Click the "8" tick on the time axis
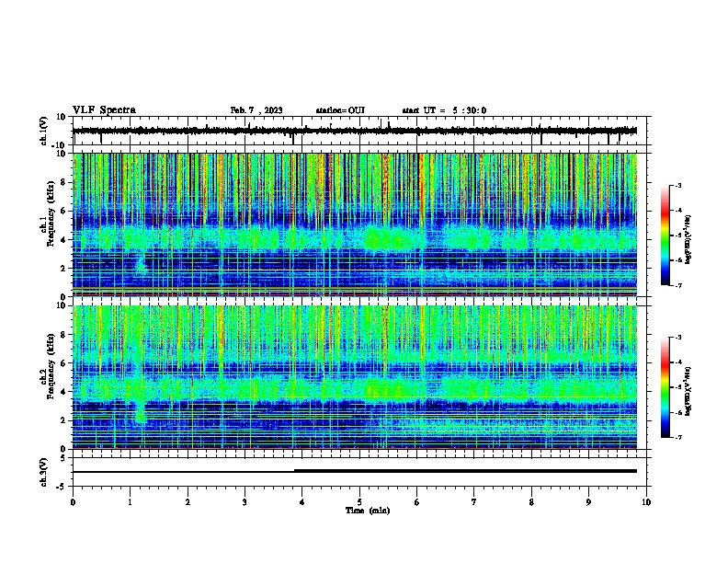Screen dimensions: 728x563 tap(531, 502)
